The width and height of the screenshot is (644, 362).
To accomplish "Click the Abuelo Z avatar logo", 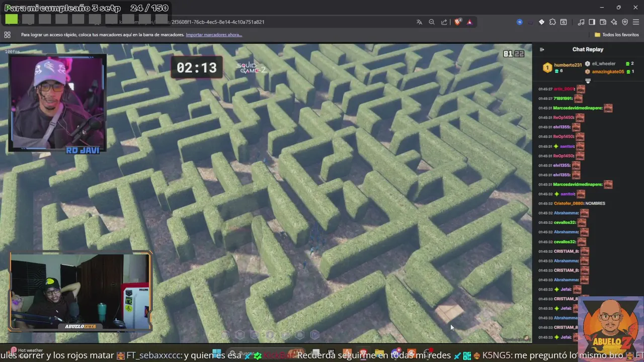I will [x=610, y=328].
